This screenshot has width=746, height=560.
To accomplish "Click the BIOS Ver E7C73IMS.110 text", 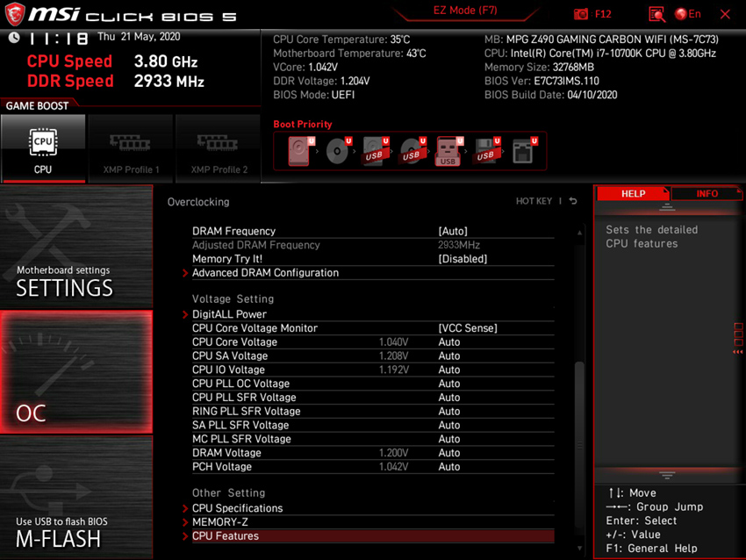I will 542,81.
